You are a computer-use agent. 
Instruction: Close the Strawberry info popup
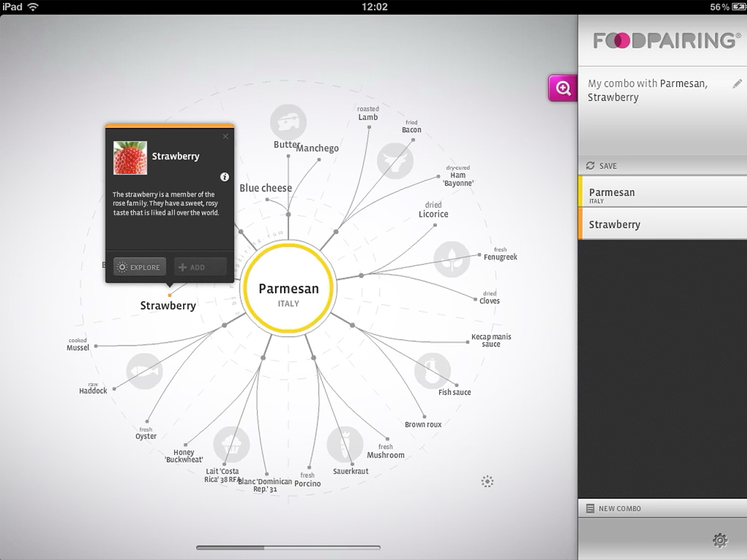tap(225, 136)
